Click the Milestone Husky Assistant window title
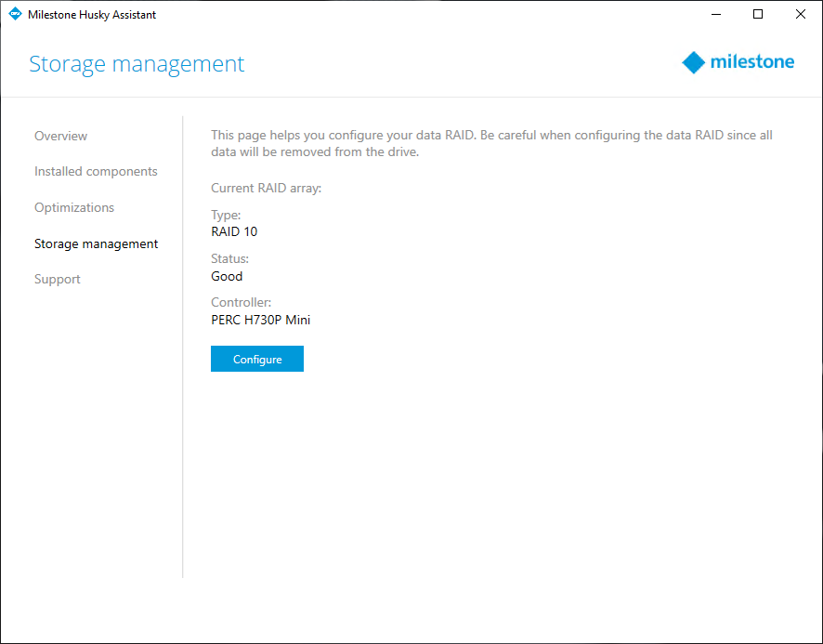 pyautogui.click(x=92, y=14)
